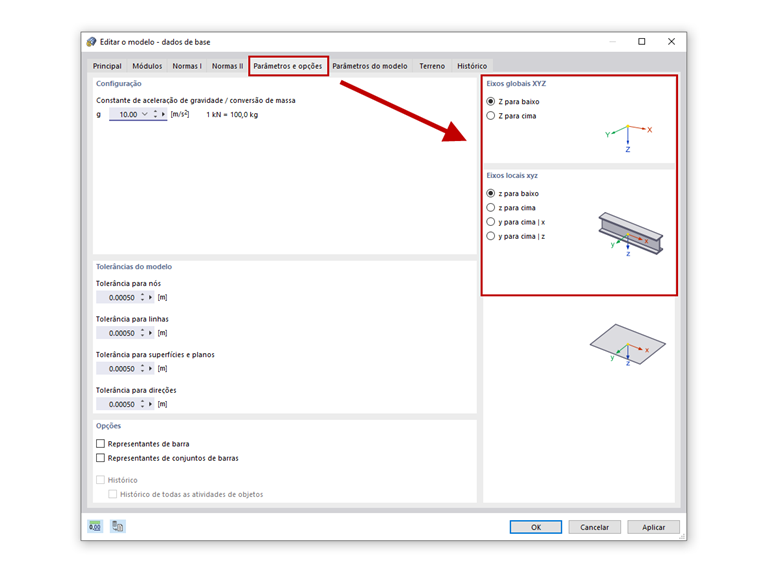Click the copy settings icon near the bottom left
This screenshot has height=570, width=760.
pos(118,526)
